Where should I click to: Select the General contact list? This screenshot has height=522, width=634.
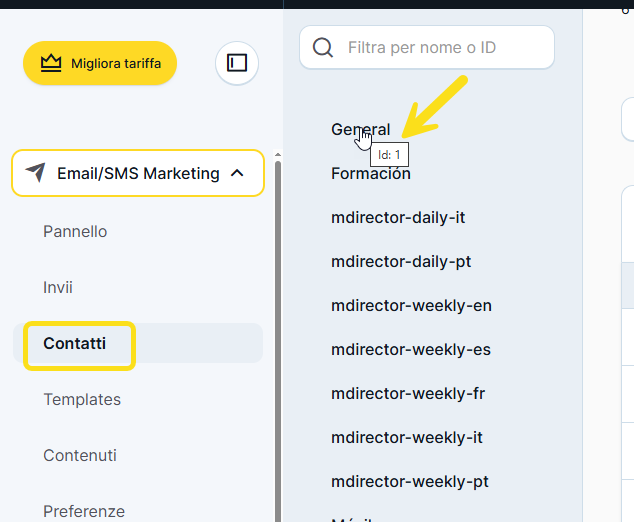pos(360,129)
